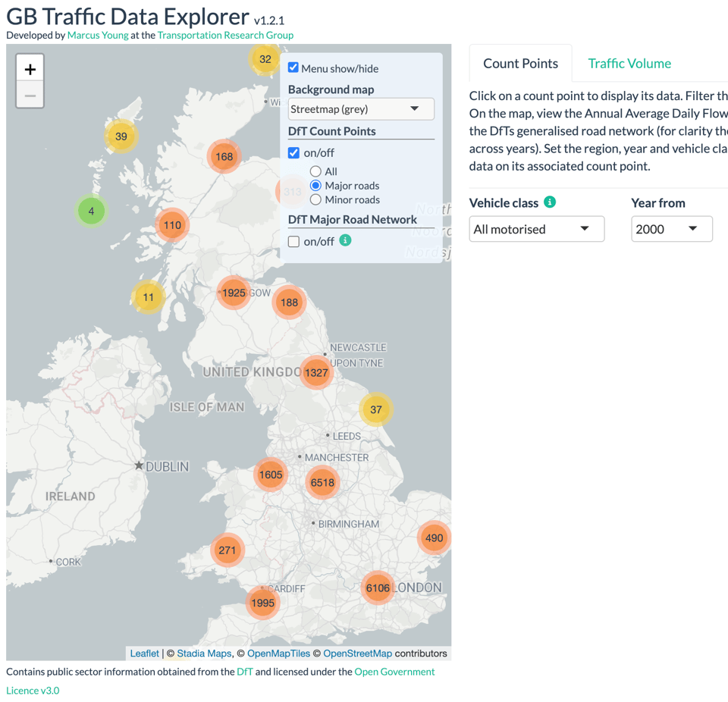Open the 6518 count point cluster
728x702 pixels.
[x=322, y=482]
